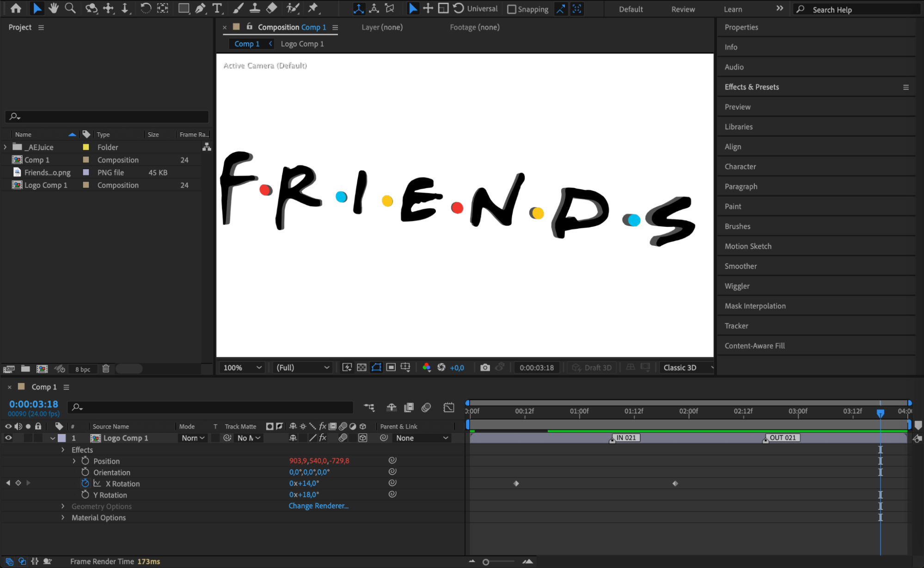Select the Puppet Pin tool
This screenshot has height=568, width=924.
(313, 8)
